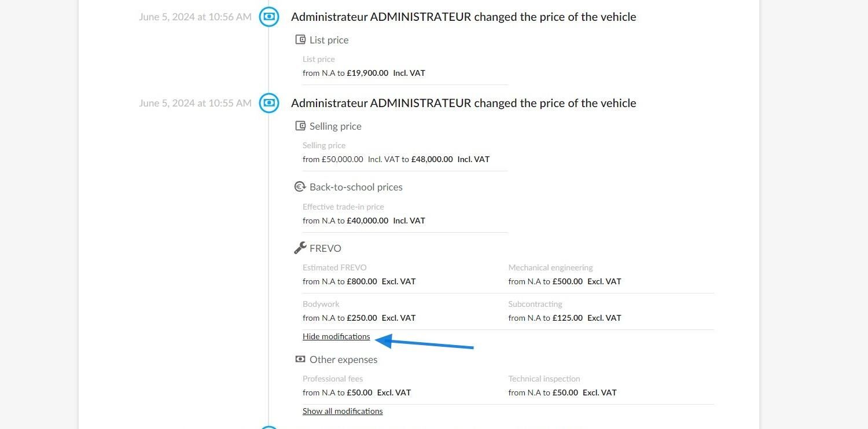Expand Other expenses via Show all modifications

pyautogui.click(x=343, y=411)
